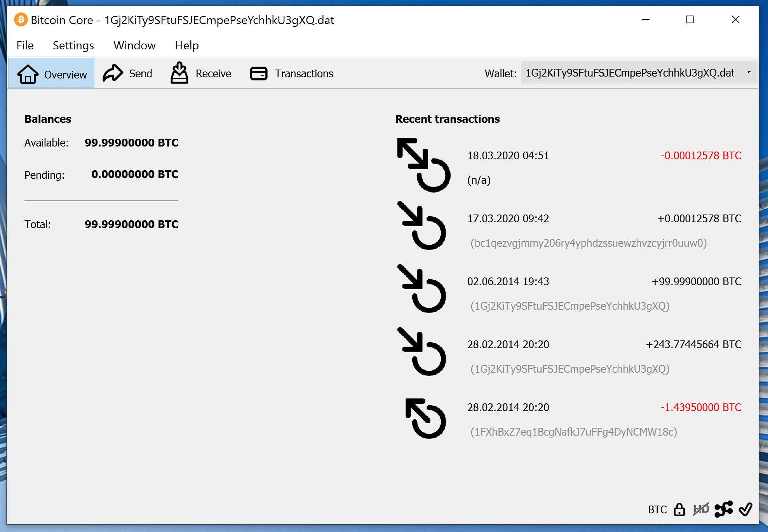768x532 pixels.
Task: Click the Available balance value
Action: click(131, 143)
